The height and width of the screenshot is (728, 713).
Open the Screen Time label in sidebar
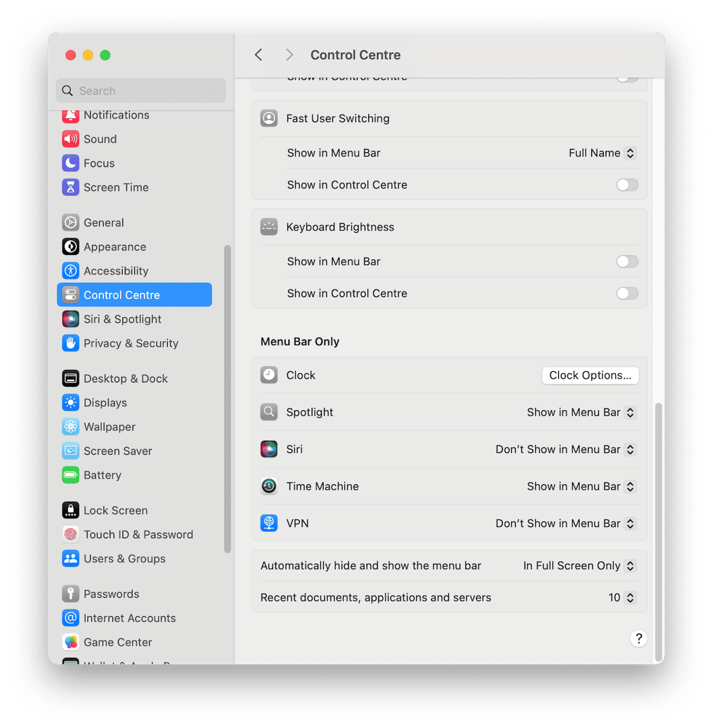coord(116,187)
